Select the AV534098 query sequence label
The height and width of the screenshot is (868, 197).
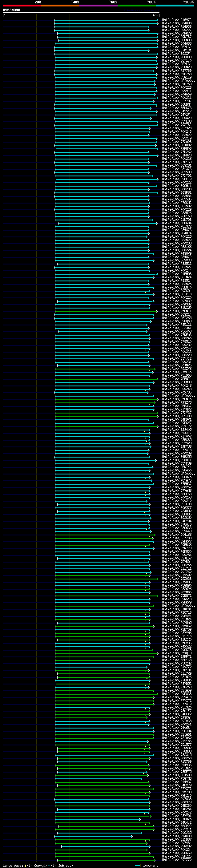(11, 10)
